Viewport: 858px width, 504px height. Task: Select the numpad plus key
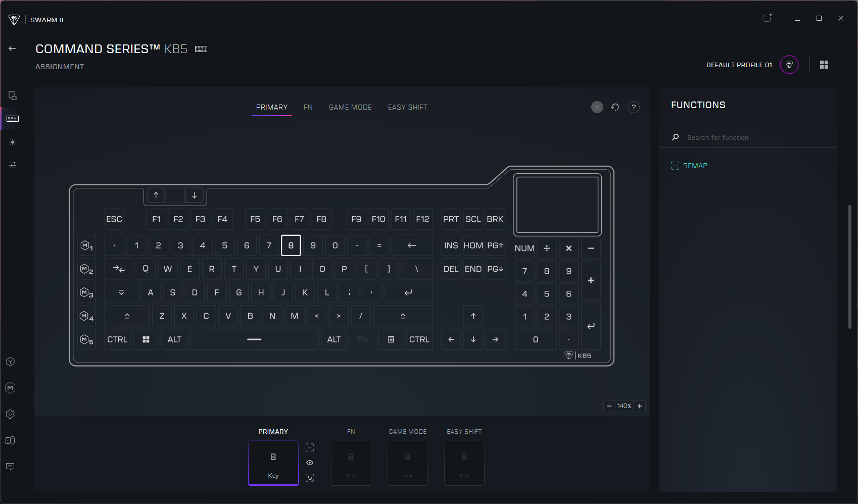click(x=591, y=281)
